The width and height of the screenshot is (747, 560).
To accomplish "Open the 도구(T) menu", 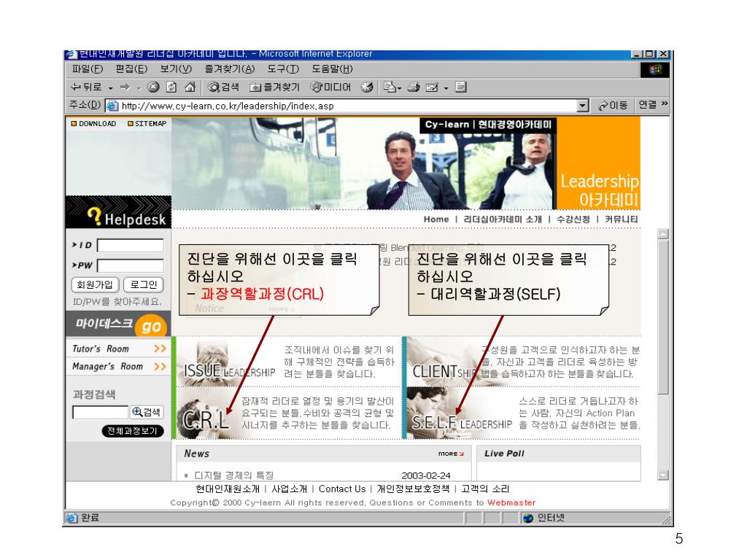I will [x=283, y=69].
